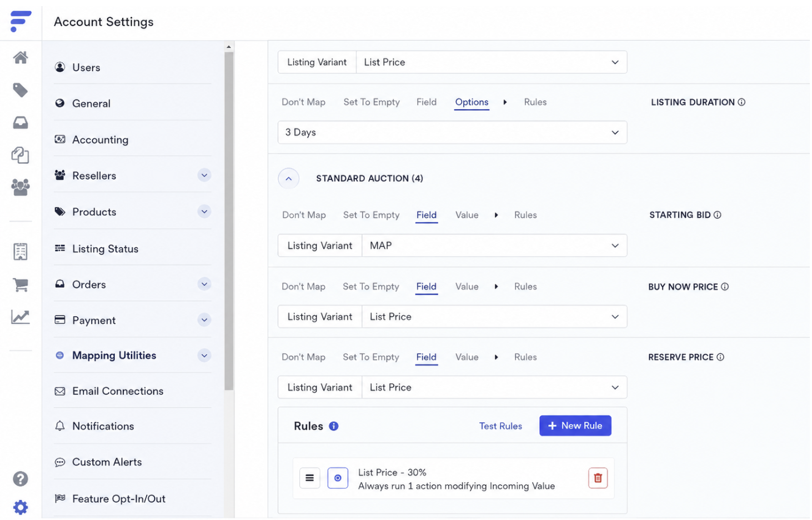This screenshot has width=812, height=520.
Task: Expand the Products submenu chevron
Action: (204, 212)
